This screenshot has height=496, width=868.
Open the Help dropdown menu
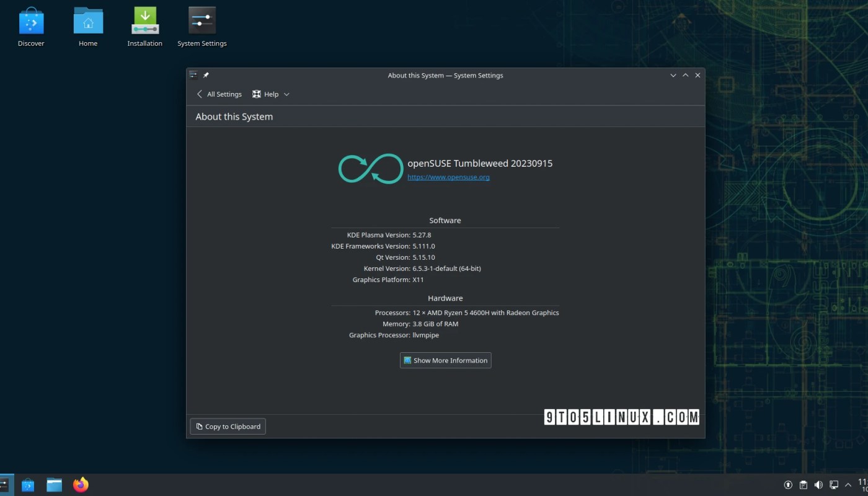pyautogui.click(x=271, y=94)
